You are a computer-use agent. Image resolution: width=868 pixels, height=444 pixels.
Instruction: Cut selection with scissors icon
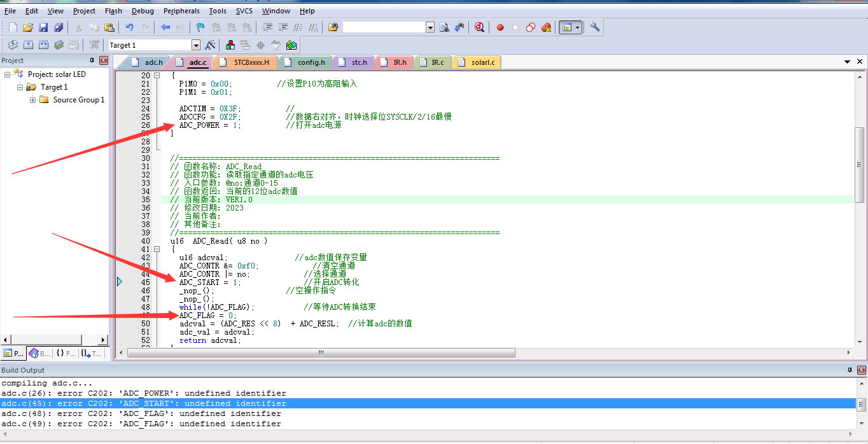(x=79, y=27)
